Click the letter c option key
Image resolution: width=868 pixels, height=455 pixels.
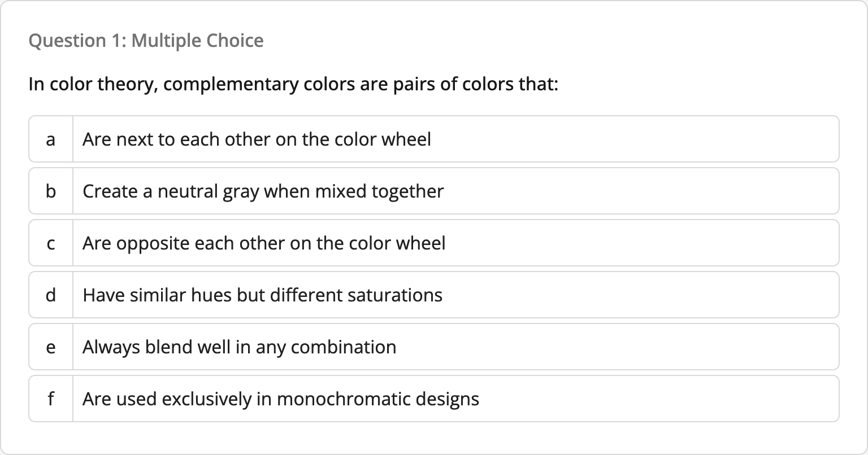[x=51, y=243]
